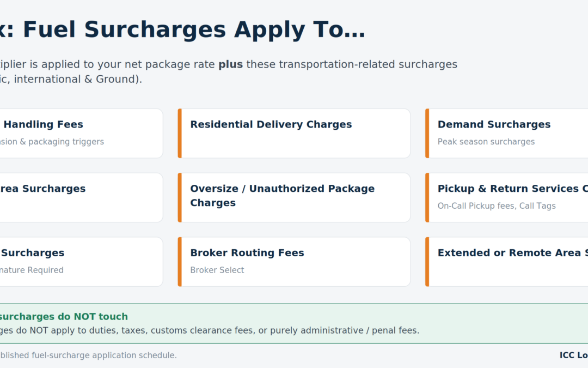Select the Area Surcharges card

(81, 197)
